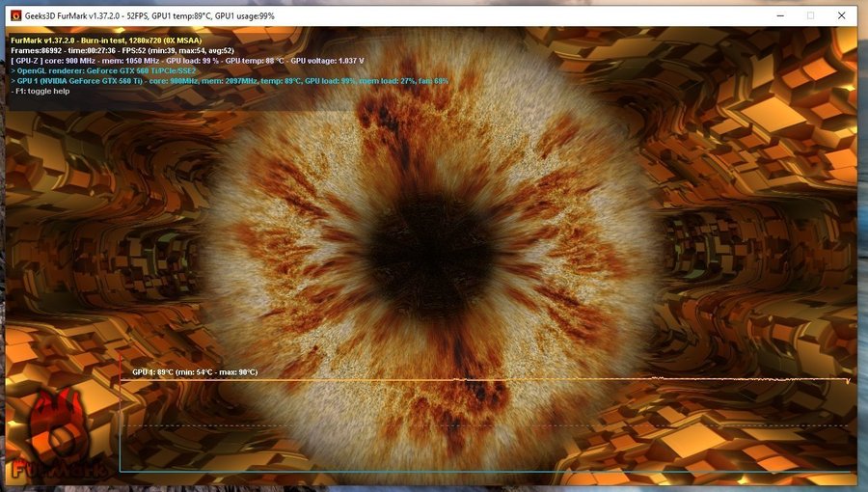The width and height of the screenshot is (868, 492).
Task: Click the 'OpenGL renderer: GeForce GTX 560 Ti' line
Action: pos(103,70)
